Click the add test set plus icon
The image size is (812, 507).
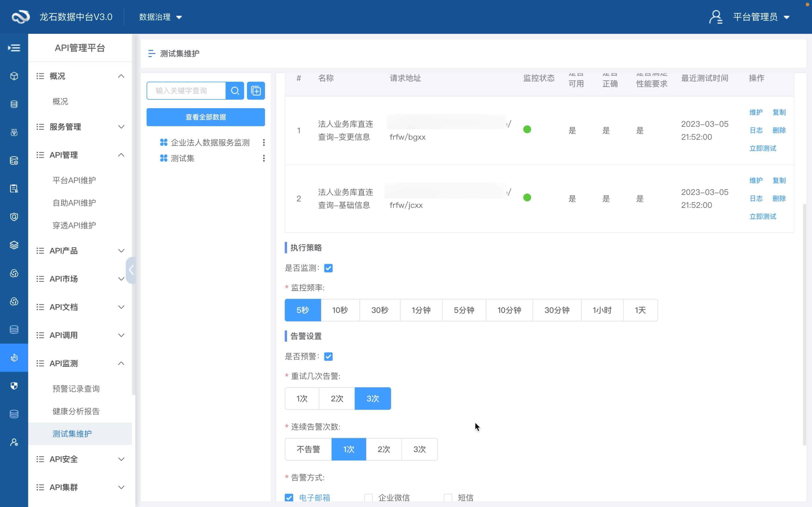(x=256, y=91)
